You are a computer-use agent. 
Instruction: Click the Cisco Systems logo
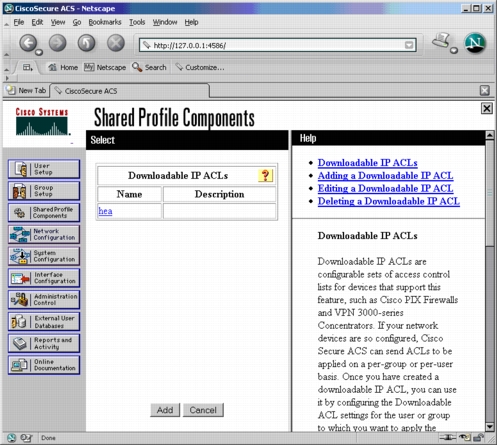coord(42,122)
